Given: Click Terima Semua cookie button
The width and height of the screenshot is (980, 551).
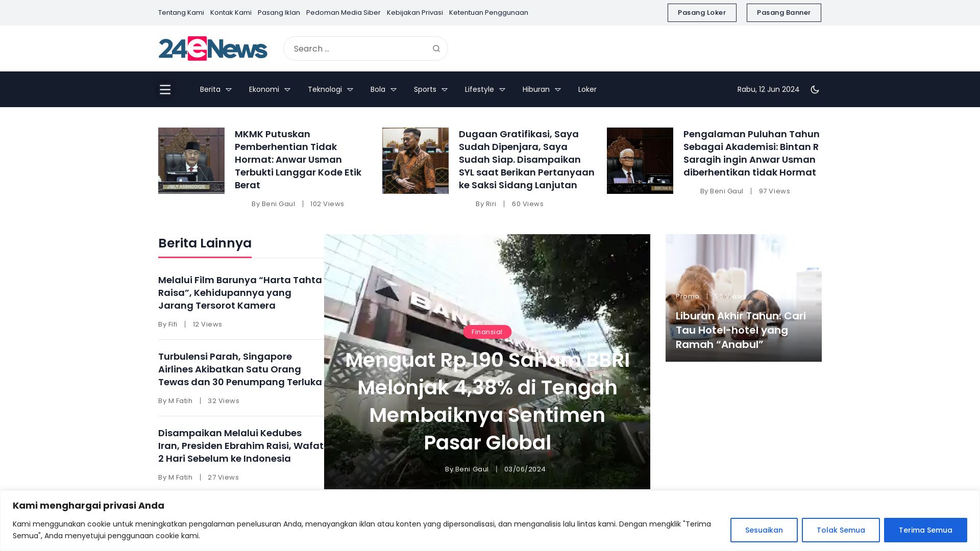Looking at the screenshot, I should coord(925,530).
